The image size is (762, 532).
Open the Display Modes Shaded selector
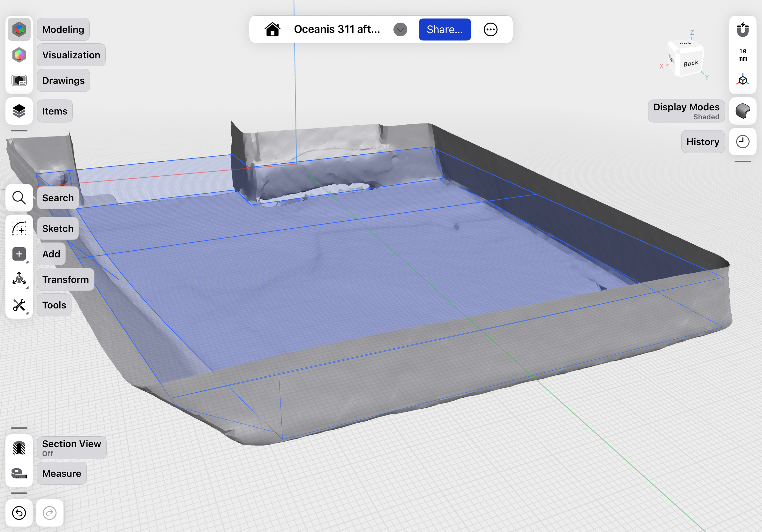[686, 111]
